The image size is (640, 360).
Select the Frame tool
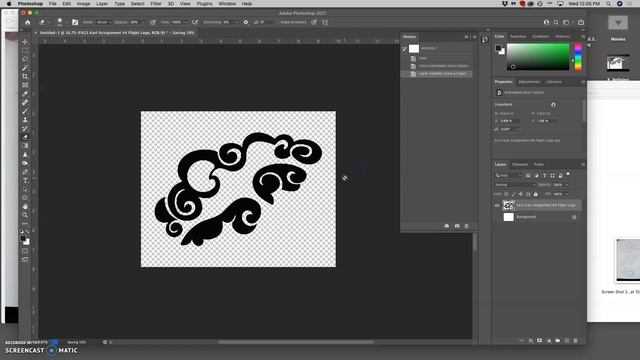click(x=25, y=85)
